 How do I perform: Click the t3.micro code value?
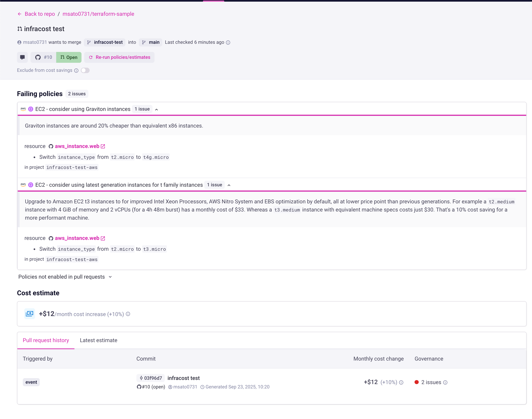(154, 249)
